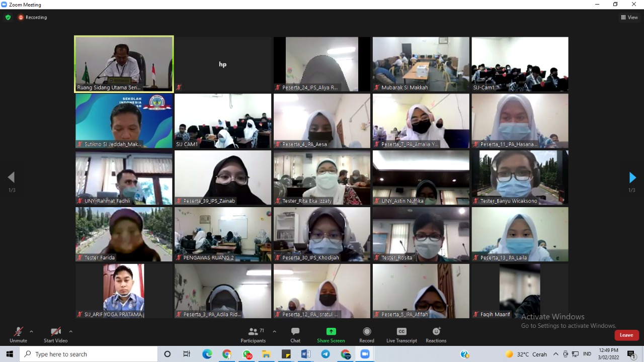644x362 pixels.
Task: Select Peserta_7_IPA_Amalia video tile
Action: point(421,121)
